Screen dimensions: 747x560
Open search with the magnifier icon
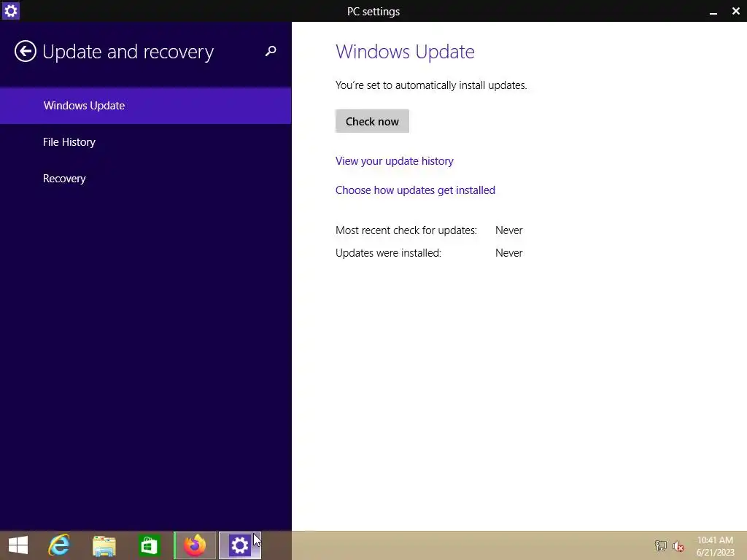point(271,51)
